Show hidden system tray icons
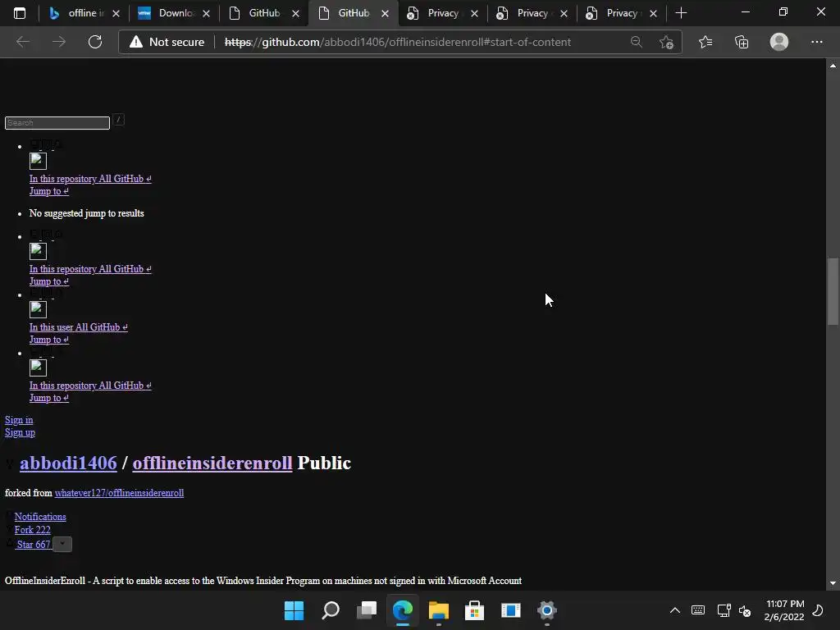Image resolution: width=840 pixels, height=630 pixels. [675, 610]
